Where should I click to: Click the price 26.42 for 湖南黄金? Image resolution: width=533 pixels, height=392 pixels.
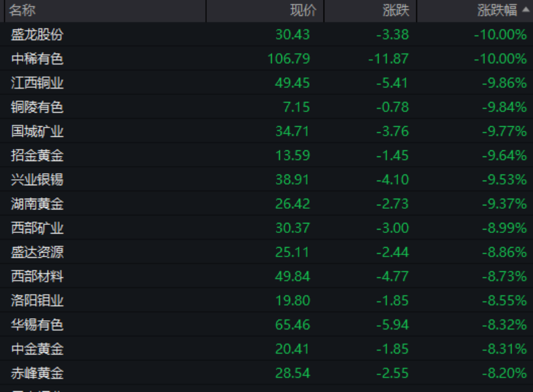click(292, 203)
